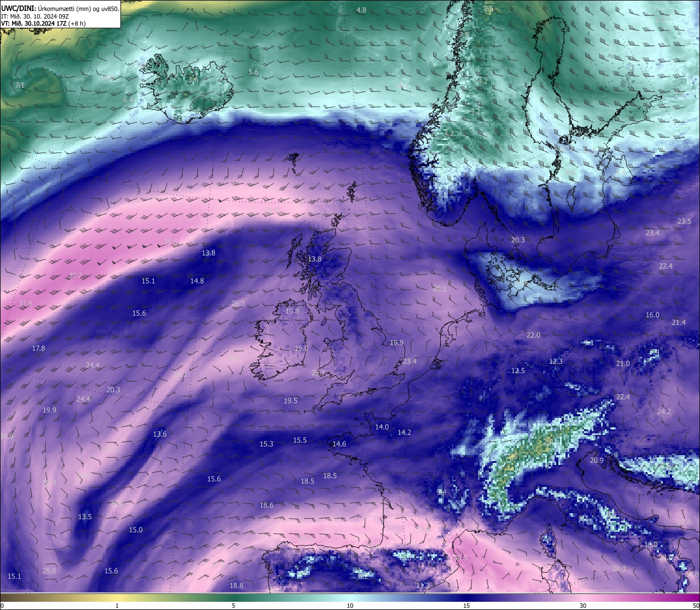Click the 18.6 value in Bay of Biscay
Image resolution: width=700 pixels, height=610 pixels.
(x=266, y=506)
